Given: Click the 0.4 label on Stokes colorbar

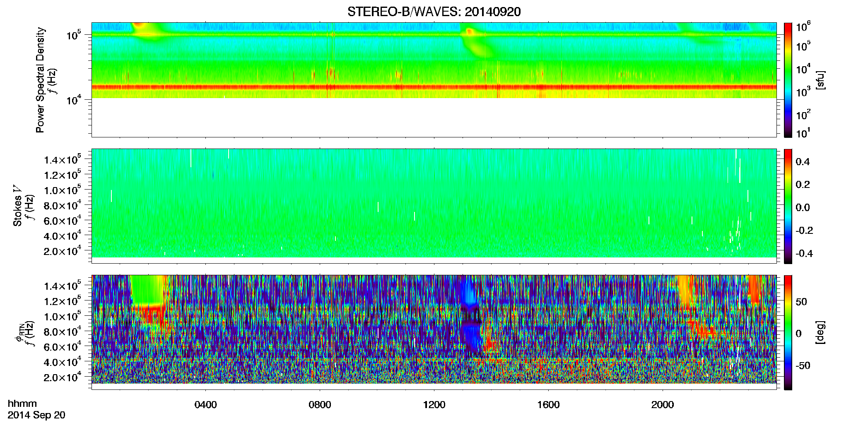Looking at the screenshot, I should pyautogui.click(x=803, y=162).
